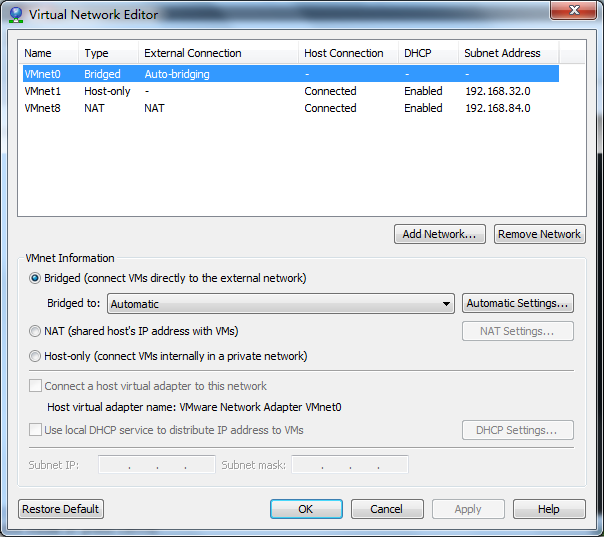604x537 pixels.
Task: Click the Subnet Address column header
Action: click(x=508, y=53)
